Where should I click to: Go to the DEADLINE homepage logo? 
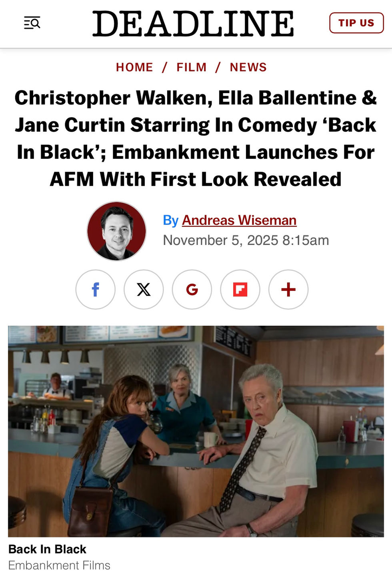coord(193,23)
